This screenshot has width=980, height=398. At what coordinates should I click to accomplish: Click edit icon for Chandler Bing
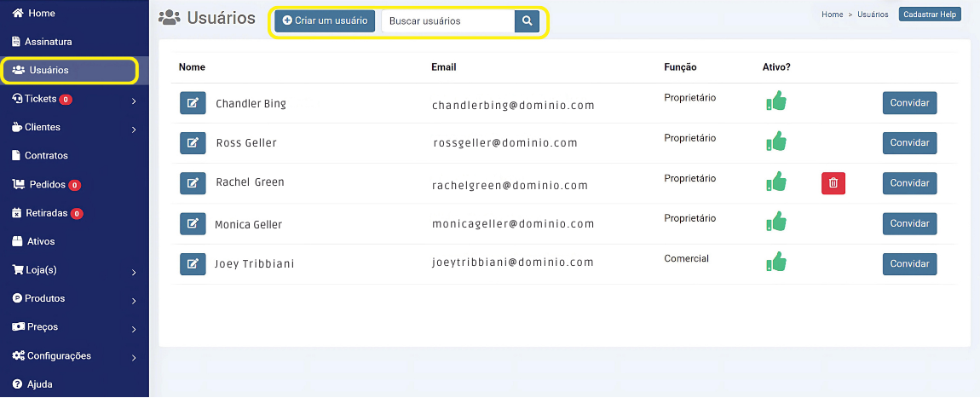coord(193,103)
